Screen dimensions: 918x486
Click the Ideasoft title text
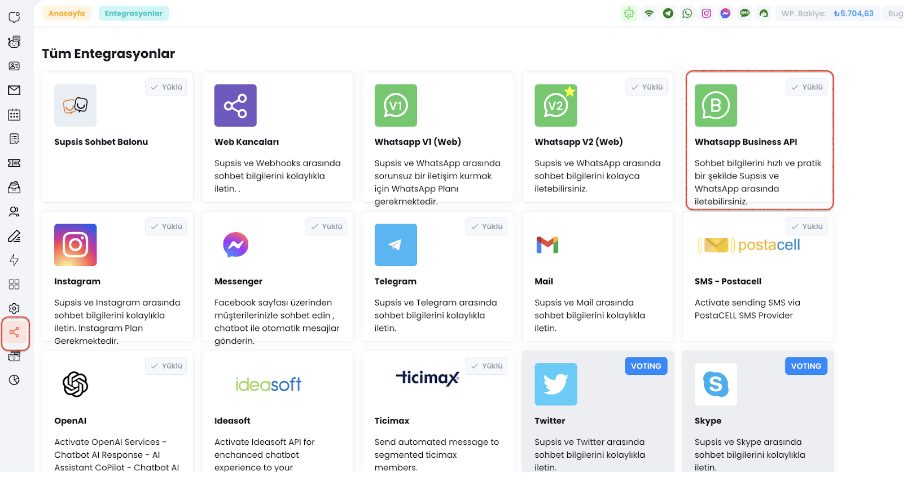[232, 420]
